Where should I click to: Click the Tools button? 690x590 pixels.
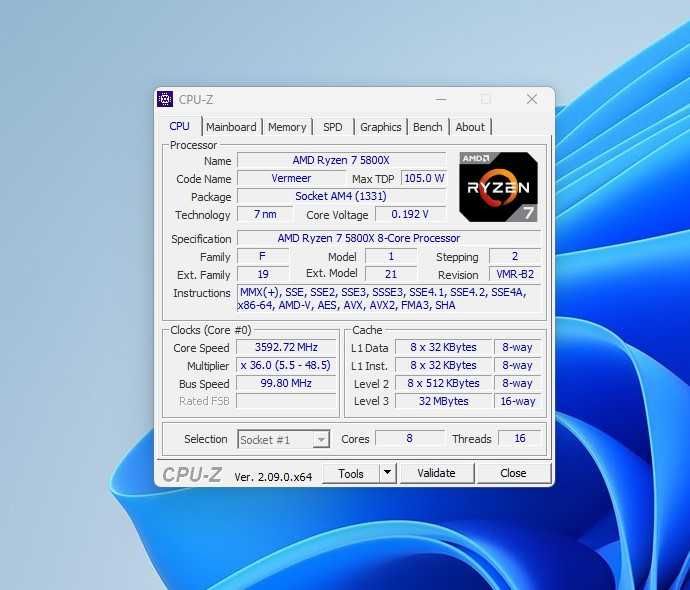pos(351,473)
